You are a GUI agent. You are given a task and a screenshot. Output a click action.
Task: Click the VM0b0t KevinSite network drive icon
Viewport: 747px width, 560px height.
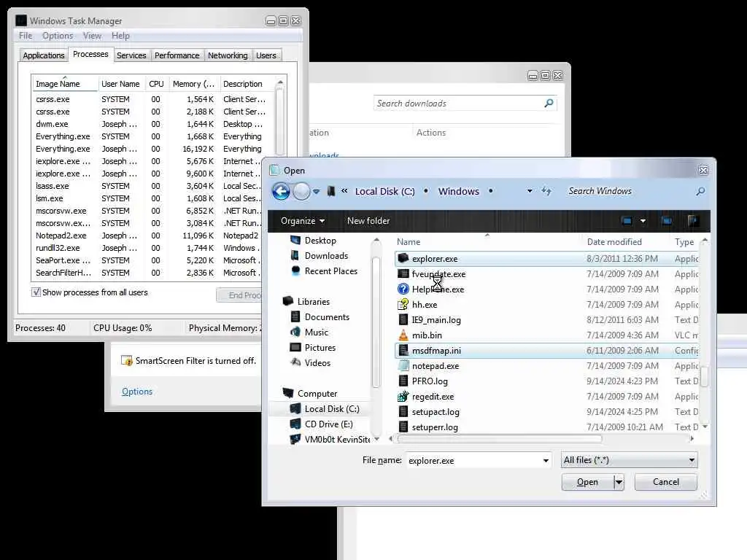click(295, 439)
